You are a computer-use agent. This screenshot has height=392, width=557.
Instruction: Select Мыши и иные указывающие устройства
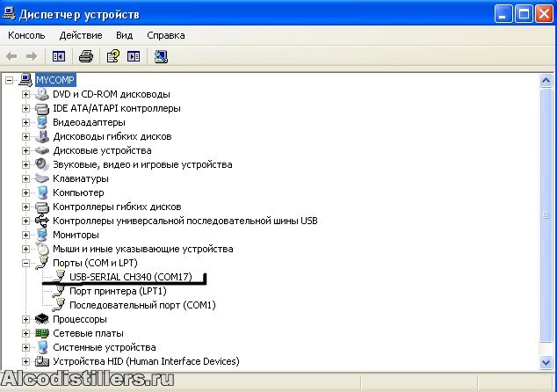(143, 249)
